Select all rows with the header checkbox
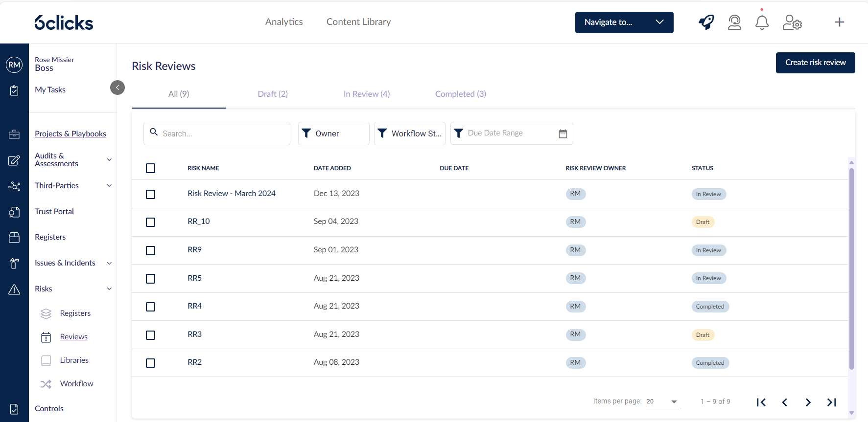The width and height of the screenshot is (868, 422). 151,168
